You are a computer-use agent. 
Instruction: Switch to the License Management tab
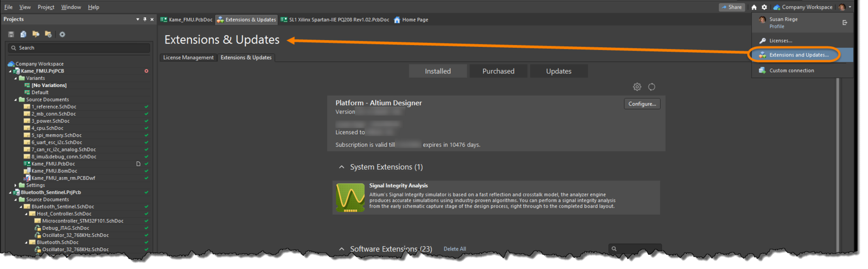(x=188, y=58)
